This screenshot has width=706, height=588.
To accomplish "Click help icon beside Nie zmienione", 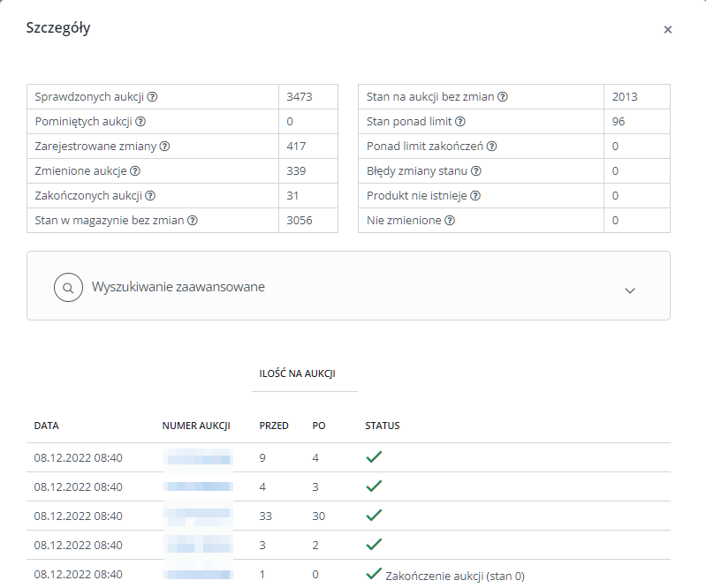I will click(450, 221).
